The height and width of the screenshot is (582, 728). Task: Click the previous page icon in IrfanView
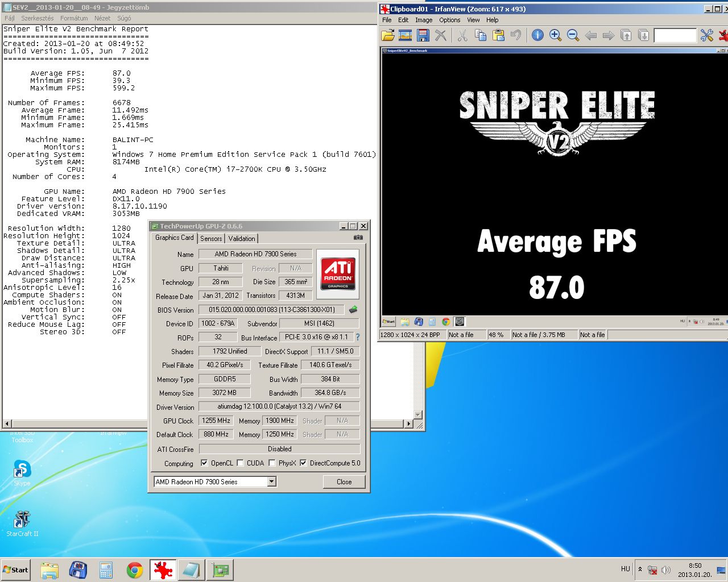(626, 35)
